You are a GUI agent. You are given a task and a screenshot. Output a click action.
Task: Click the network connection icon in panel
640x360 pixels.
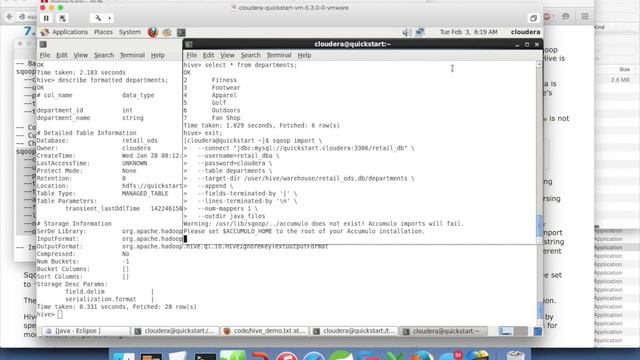pyautogui.click(x=420, y=32)
